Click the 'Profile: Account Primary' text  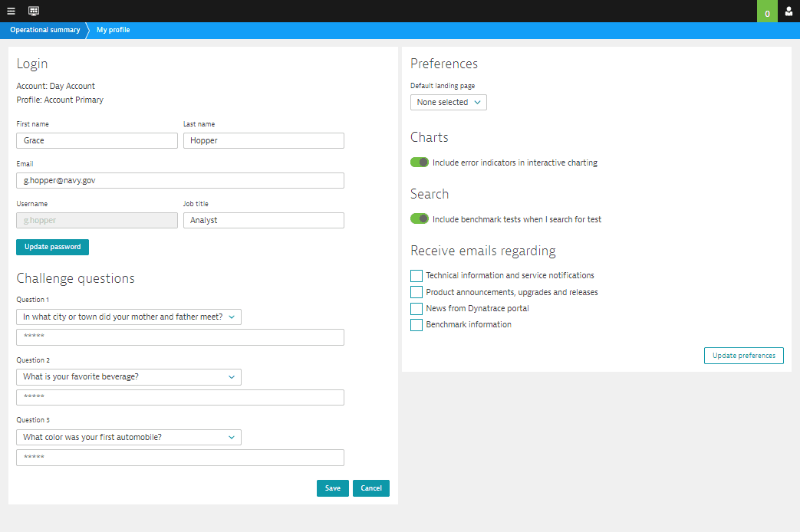[60, 100]
